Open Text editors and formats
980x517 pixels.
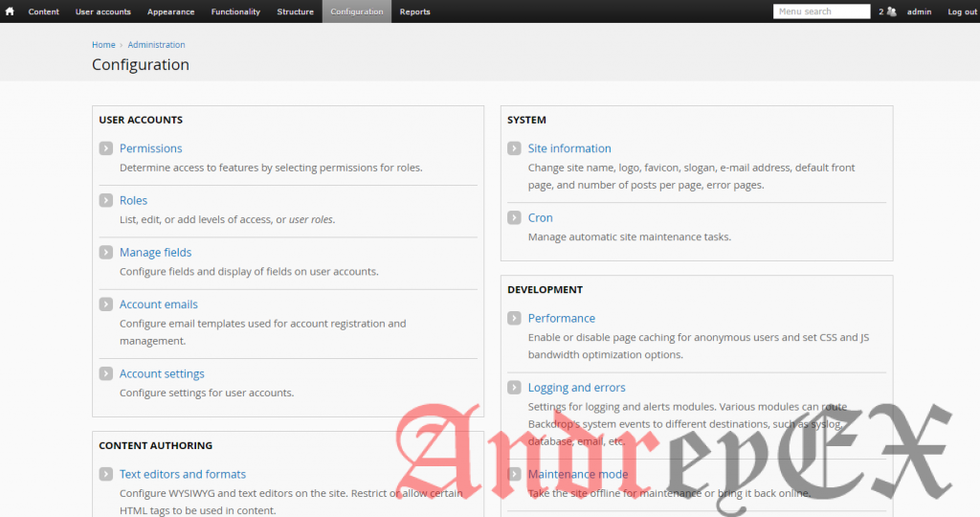tap(183, 474)
